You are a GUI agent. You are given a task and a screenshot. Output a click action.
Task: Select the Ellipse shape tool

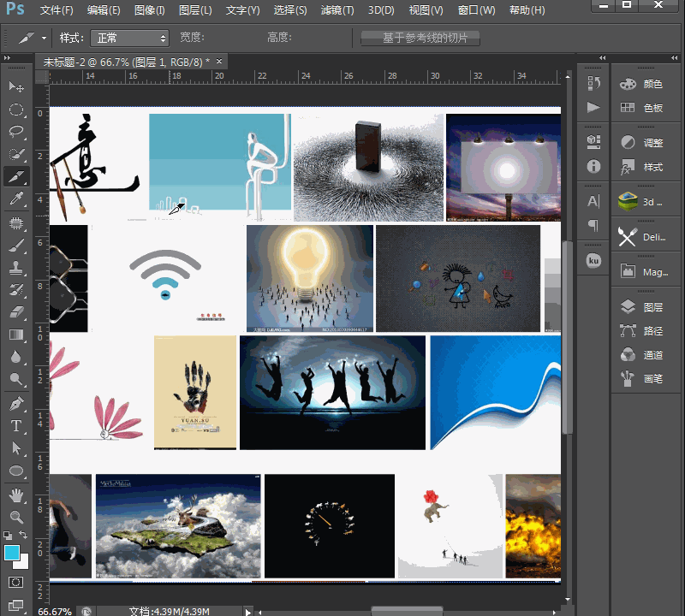coord(16,471)
